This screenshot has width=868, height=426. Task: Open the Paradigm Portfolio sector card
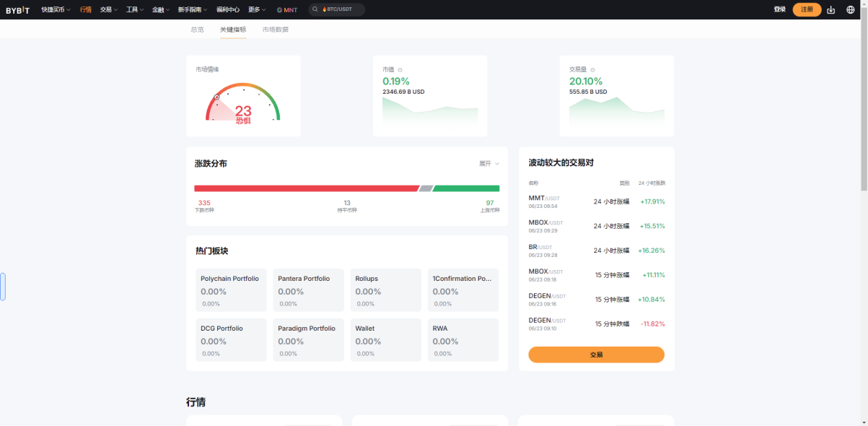[x=309, y=340]
